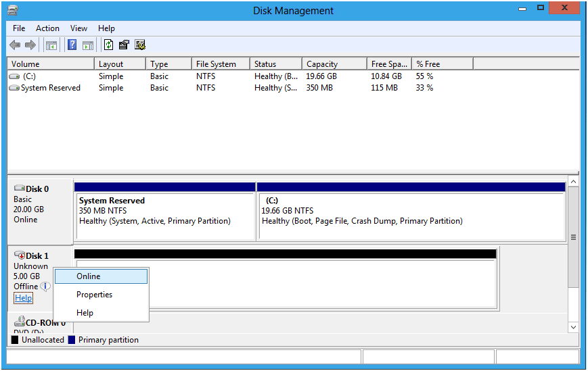The height and width of the screenshot is (371, 588).
Task: Click the Disk 1 offline drive icon
Action: pyautogui.click(x=20, y=255)
